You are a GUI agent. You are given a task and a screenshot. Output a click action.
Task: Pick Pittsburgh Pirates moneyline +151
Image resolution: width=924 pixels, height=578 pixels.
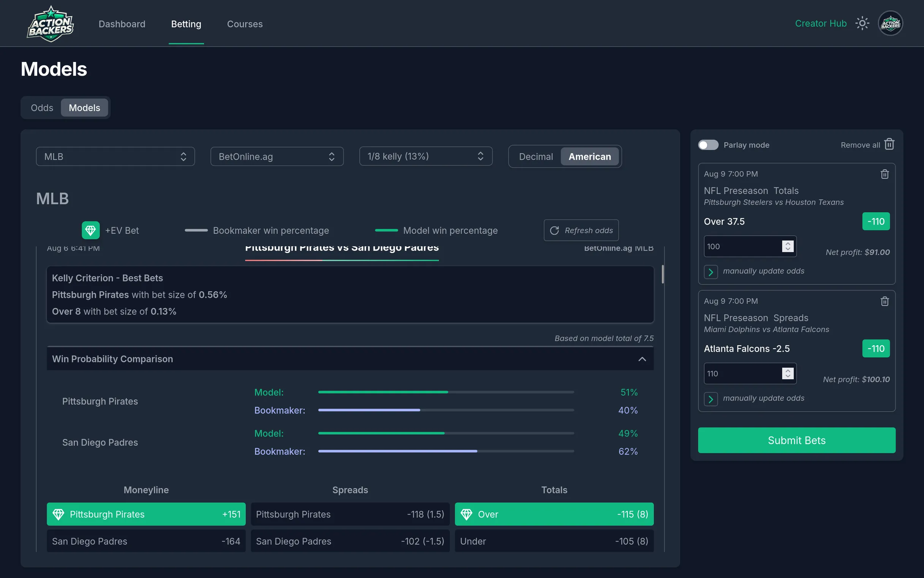click(x=146, y=514)
